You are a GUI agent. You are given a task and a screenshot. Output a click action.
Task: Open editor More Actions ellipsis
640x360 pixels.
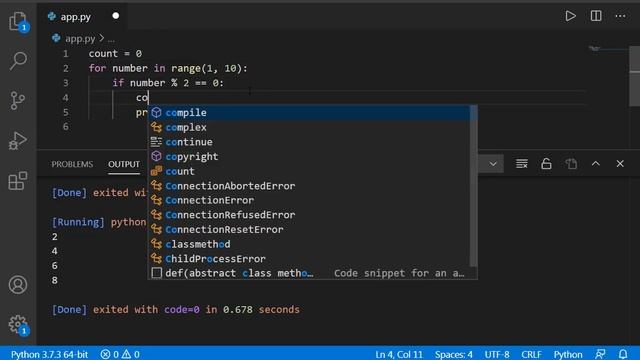coord(620,16)
